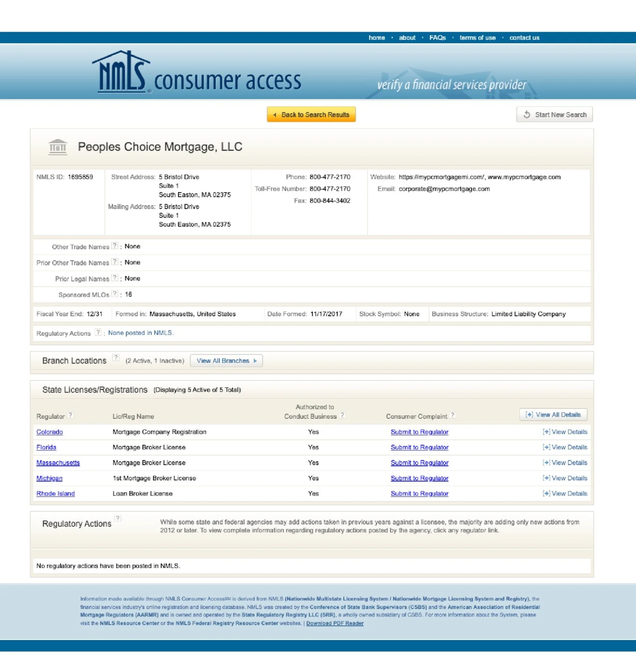636x672 pixels.
Task: Click Formed in Massachusetts, United States text
Action: click(192, 314)
